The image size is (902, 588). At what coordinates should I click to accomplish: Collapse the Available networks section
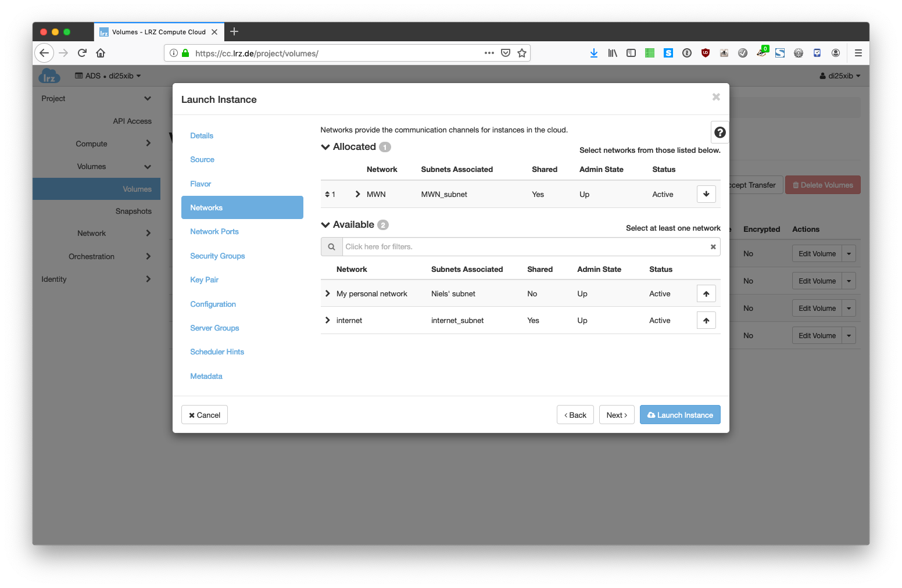click(325, 225)
